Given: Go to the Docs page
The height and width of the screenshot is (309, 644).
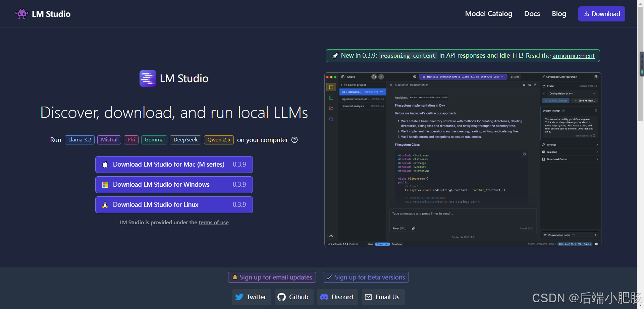Looking at the screenshot, I should tap(532, 14).
